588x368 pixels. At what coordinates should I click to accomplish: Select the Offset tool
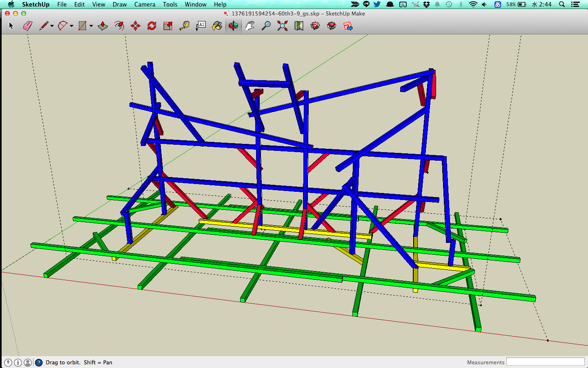119,26
